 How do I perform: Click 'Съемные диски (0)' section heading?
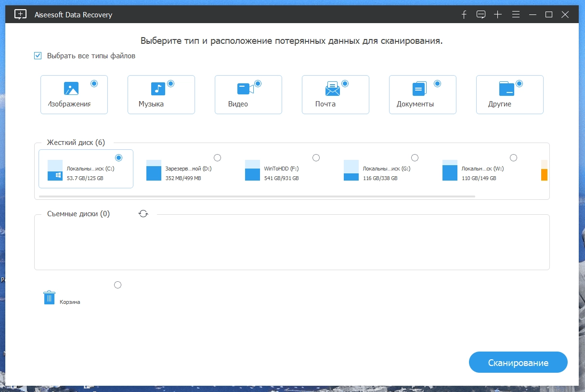78,214
